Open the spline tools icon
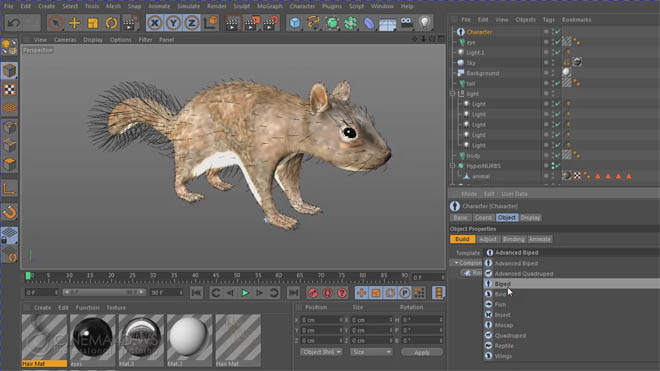Viewport: 660px width, 371px height. 314,23
